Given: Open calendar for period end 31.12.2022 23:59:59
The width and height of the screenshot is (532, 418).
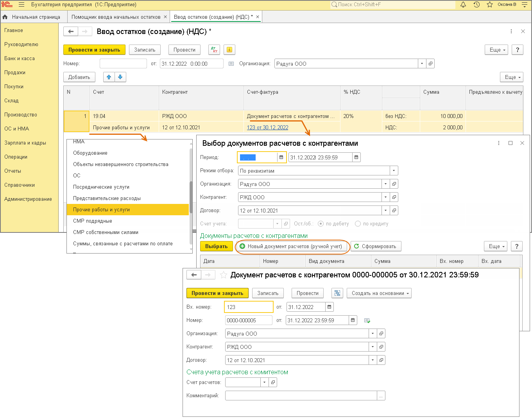Looking at the screenshot, I should [x=356, y=157].
